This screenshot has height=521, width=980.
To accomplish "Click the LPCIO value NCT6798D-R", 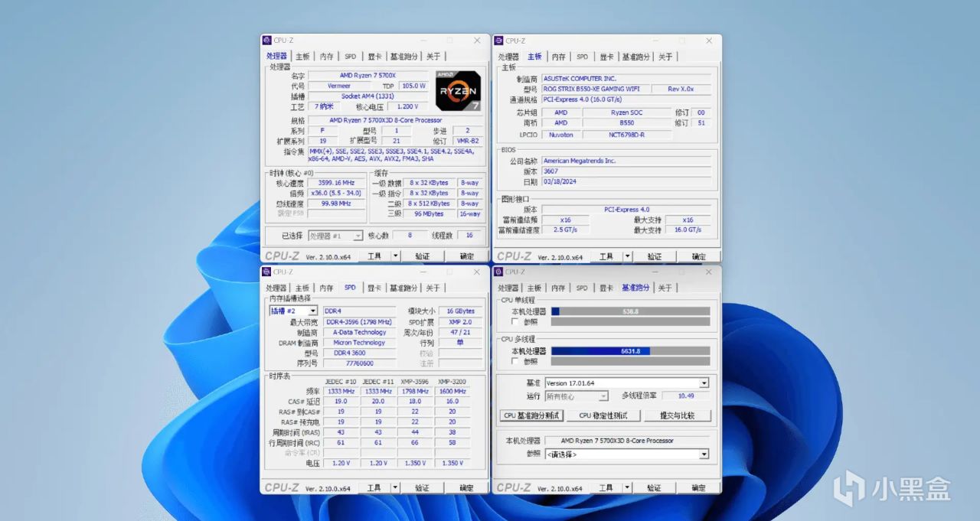I will click(x=627, y=134).
